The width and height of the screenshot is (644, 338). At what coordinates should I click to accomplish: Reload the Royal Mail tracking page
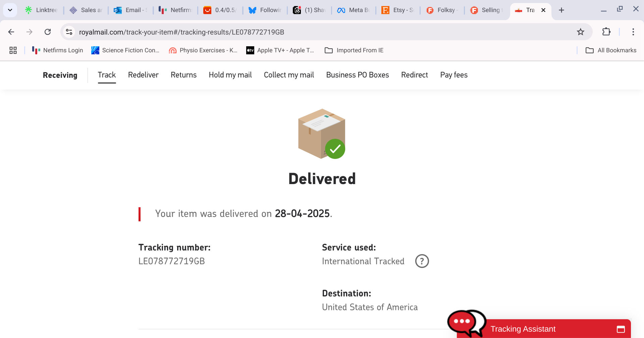[x=48, y=32]
